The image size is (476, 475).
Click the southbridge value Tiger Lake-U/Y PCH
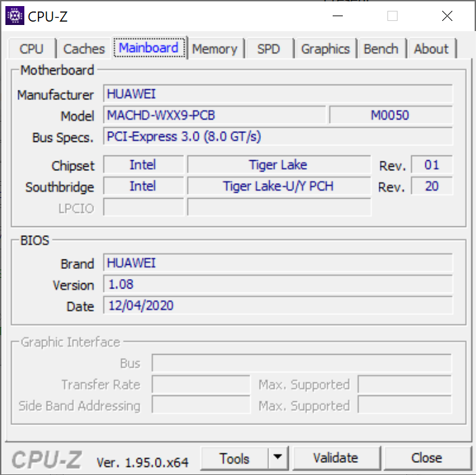[x=279, y=186]
